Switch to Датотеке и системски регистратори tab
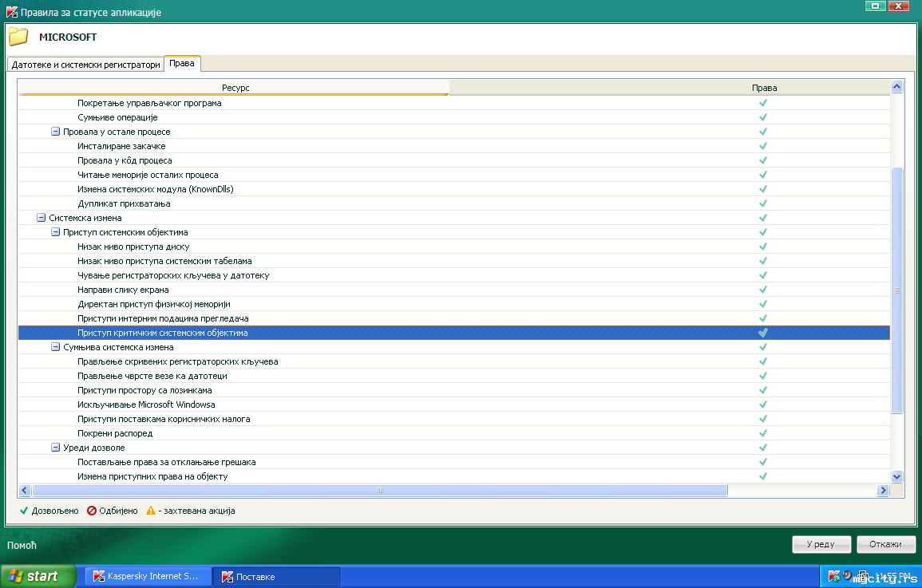The image size is (922, 588). tap(86, 65)
